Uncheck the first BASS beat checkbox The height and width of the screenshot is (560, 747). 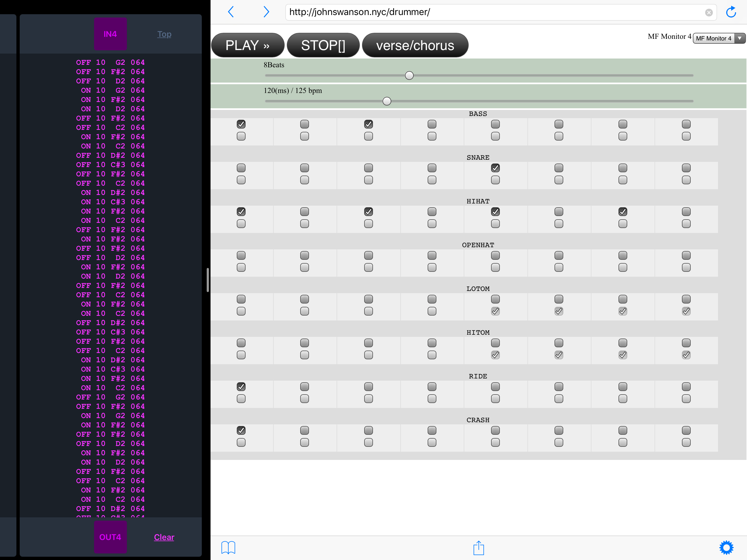click(241, 124)
